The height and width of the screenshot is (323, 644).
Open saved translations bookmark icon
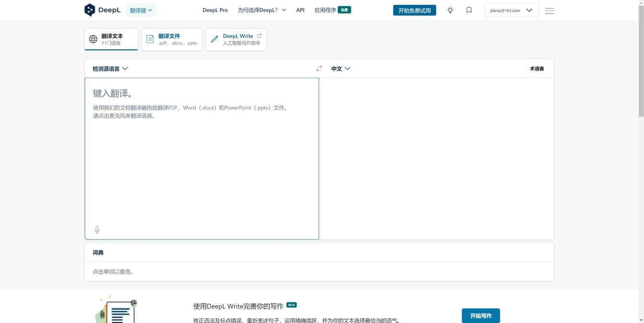click(x=469, y=10)
